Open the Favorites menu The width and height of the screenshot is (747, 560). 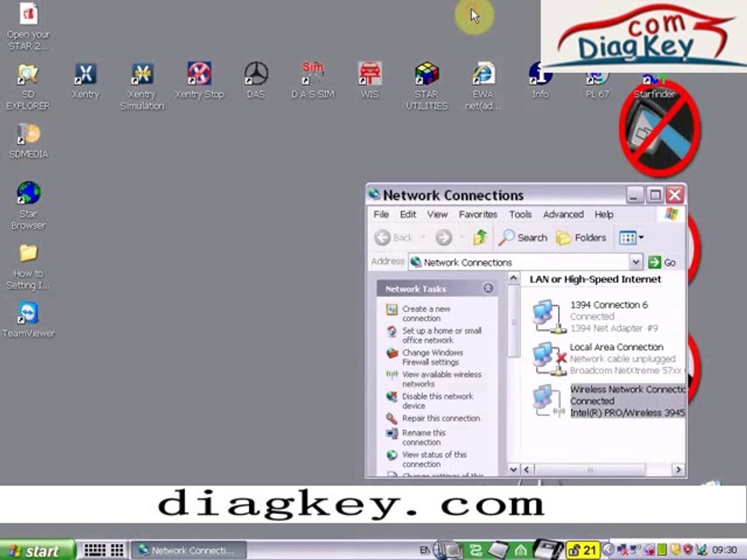pyautogui.click(x=478, y=215)
